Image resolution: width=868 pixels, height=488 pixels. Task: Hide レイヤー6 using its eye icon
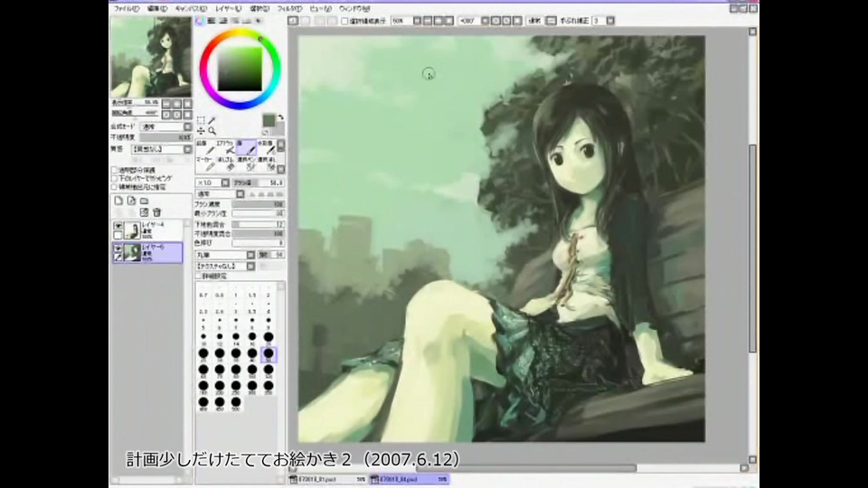(118, 249)
